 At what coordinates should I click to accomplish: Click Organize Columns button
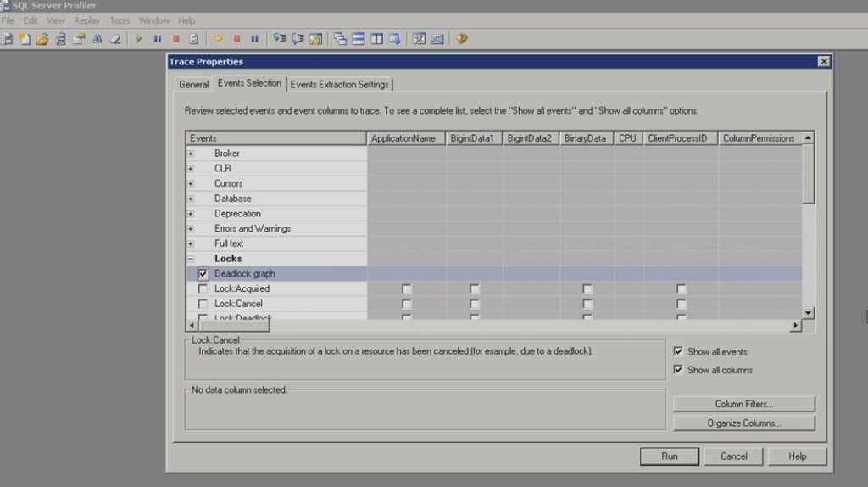pyautogui.click(x=744, y=423)
